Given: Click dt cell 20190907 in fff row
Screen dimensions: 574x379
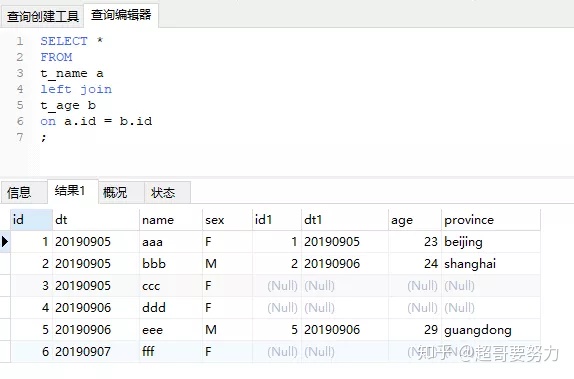Looking at the screenshot, I should (x=96, y=352).
